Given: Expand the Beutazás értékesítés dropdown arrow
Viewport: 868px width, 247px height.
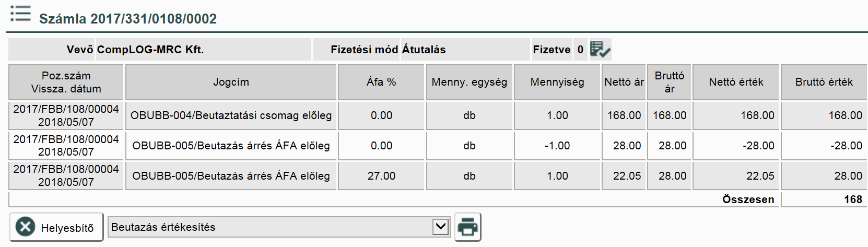Looking at the screenshot, I should point(441,227).
